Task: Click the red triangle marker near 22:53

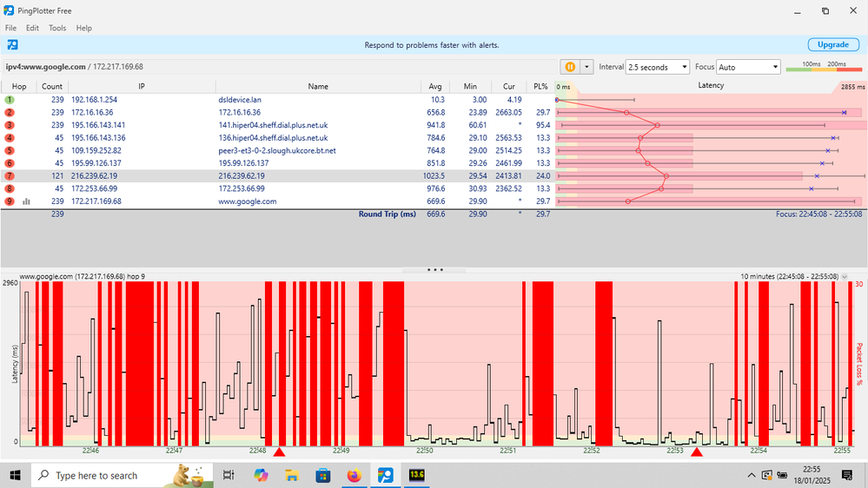Action: click(696, 452)
